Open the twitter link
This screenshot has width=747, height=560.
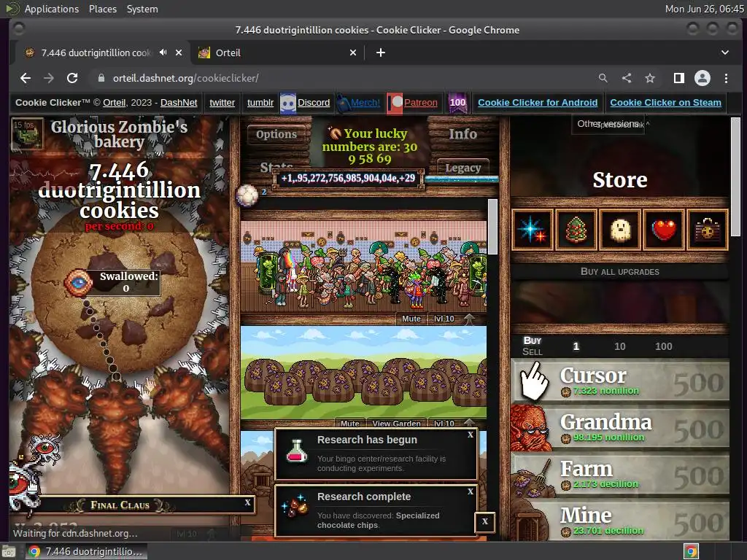222,102
